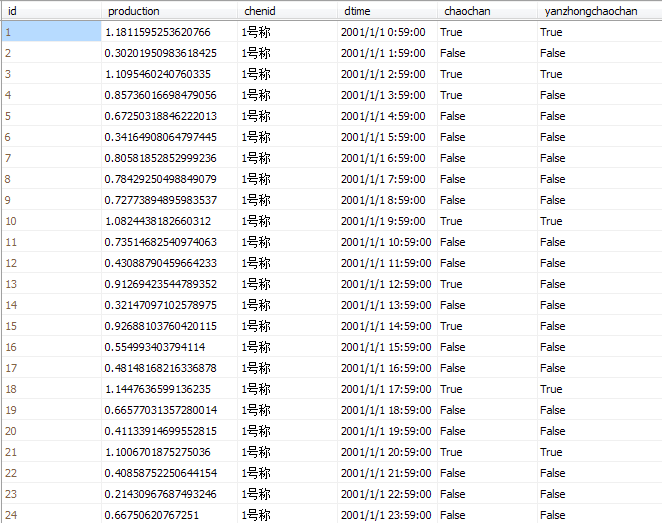Image resolution: width=662 pixels, height=523 pixels.
Task: Click dtime cell 2001/1/1 18:59:00
Action: click(x=386, y=410)
